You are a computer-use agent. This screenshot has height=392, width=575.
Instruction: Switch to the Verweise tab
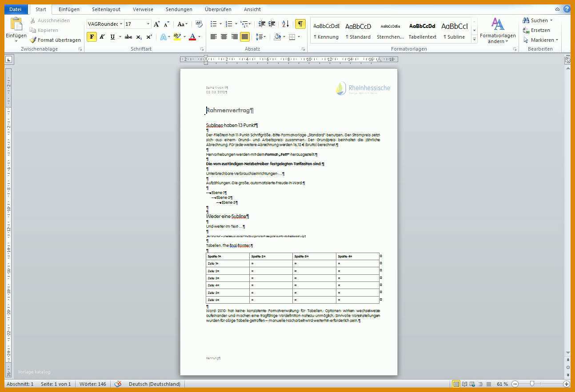143,9
